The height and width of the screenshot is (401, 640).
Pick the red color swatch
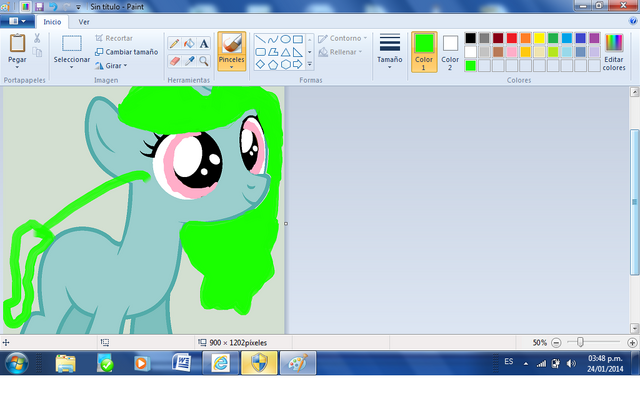(x=512, y=38)
